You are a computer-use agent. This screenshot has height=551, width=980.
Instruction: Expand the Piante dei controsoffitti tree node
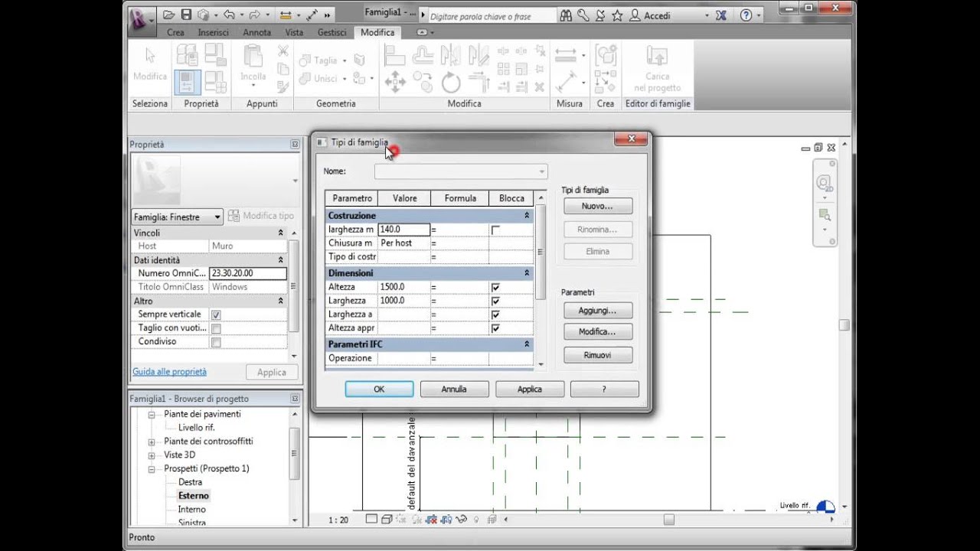click(x=152, y=442)
